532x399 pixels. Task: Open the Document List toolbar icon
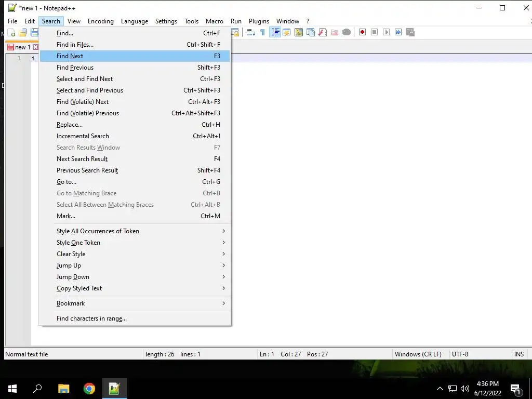pyautogui.click(x=311, y=32)
